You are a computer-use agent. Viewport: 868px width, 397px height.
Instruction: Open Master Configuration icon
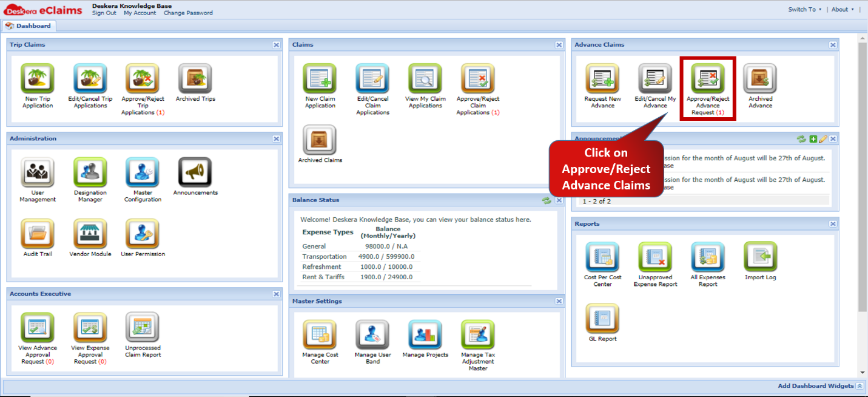point(143,173)
